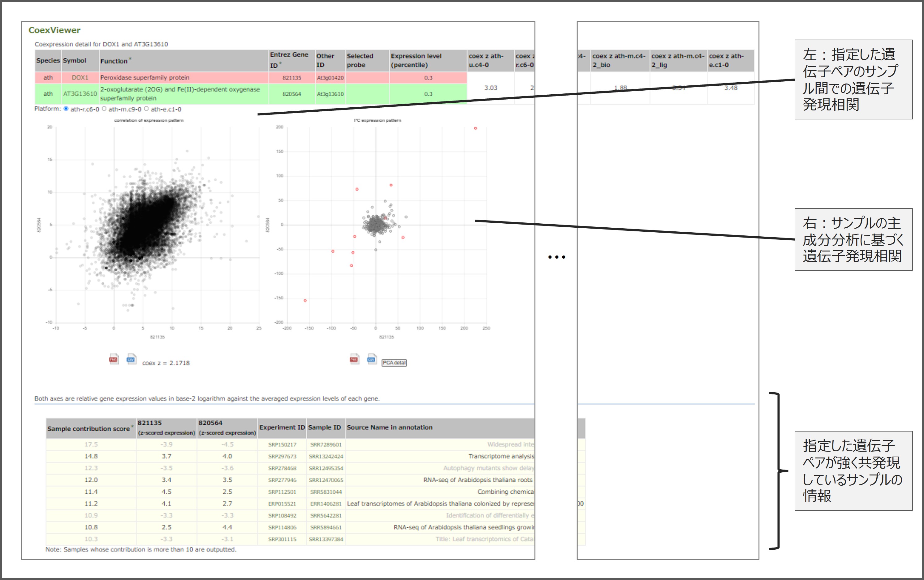924x580 pixels.
Task: Download the correlation plot CSV file
Action: [131, 359]
